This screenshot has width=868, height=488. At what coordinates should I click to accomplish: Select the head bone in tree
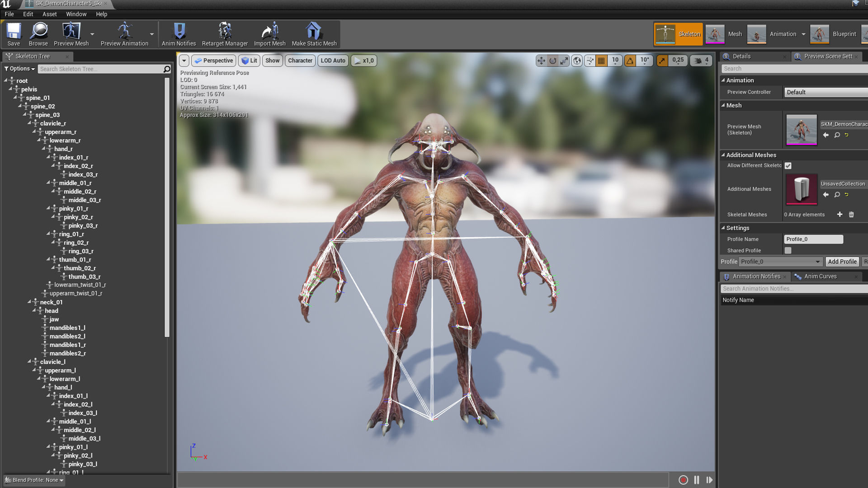click(x=51, y=311)
